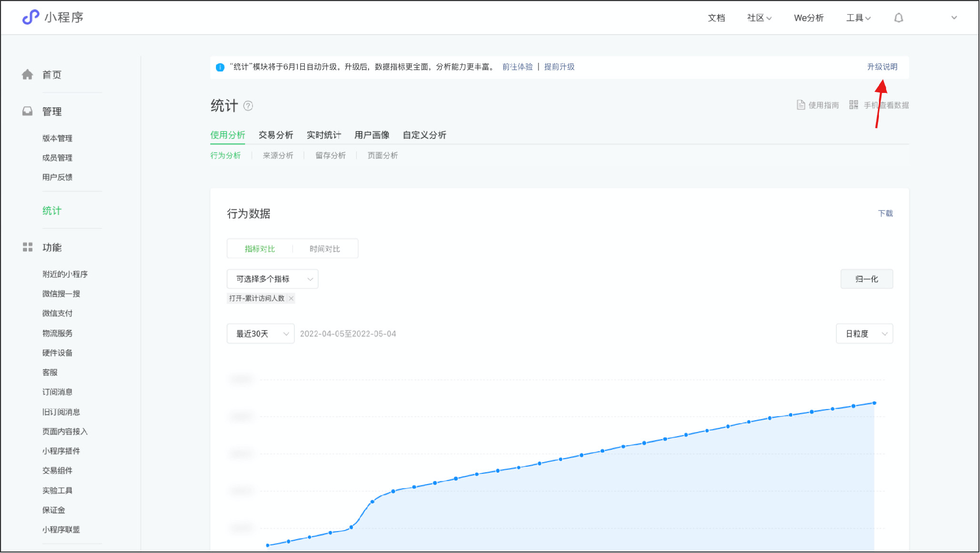Switch to the 交易分析 tab
This screenshot has height=553, width=980.
tap(276, 135)
